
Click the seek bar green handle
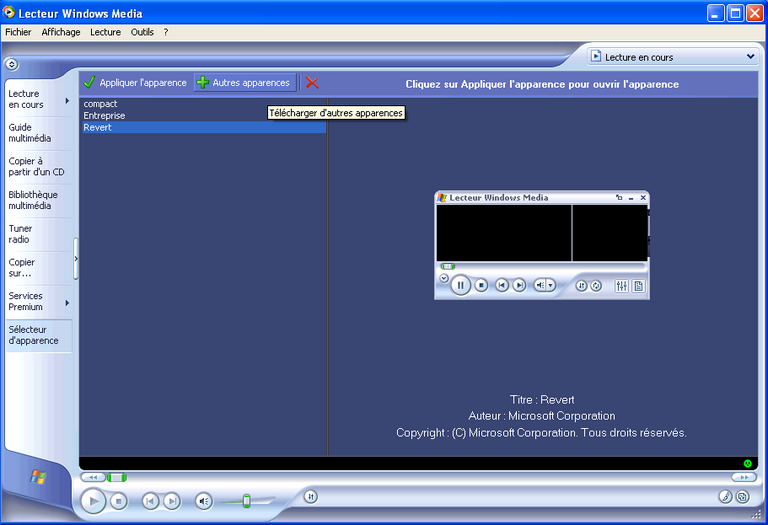(117, 477)
